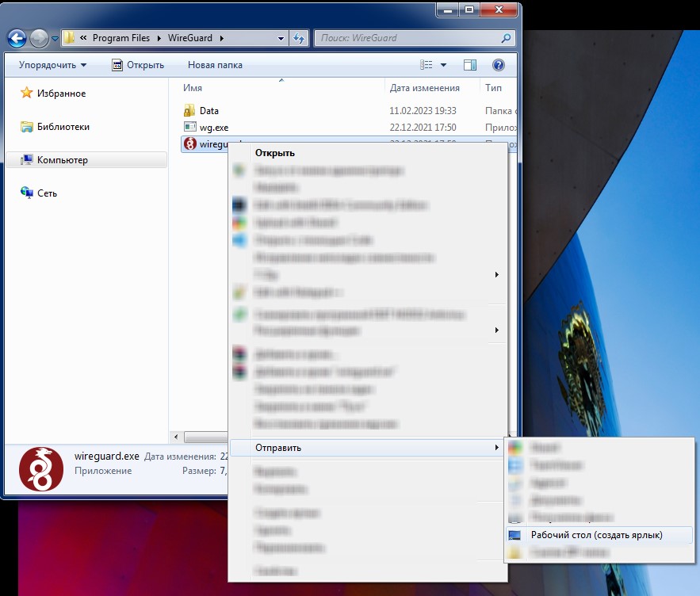
Task: Select Сеть in the navigation pane
Action: coord(47,193)
